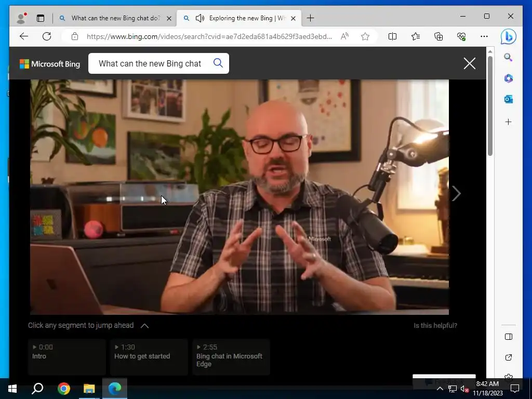
Task: Switch to 'What can the new Bing chat do?' tab
Action: (x=115, y=18)
